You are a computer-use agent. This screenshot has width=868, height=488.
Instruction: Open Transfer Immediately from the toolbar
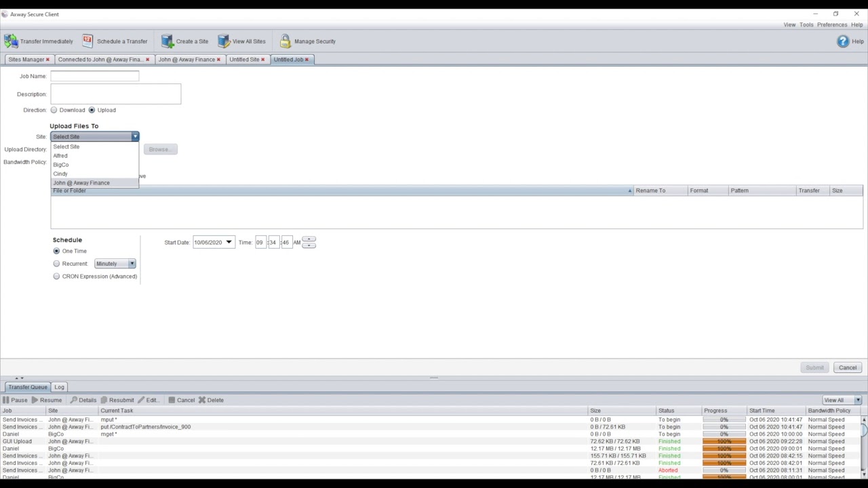point(39,41)
